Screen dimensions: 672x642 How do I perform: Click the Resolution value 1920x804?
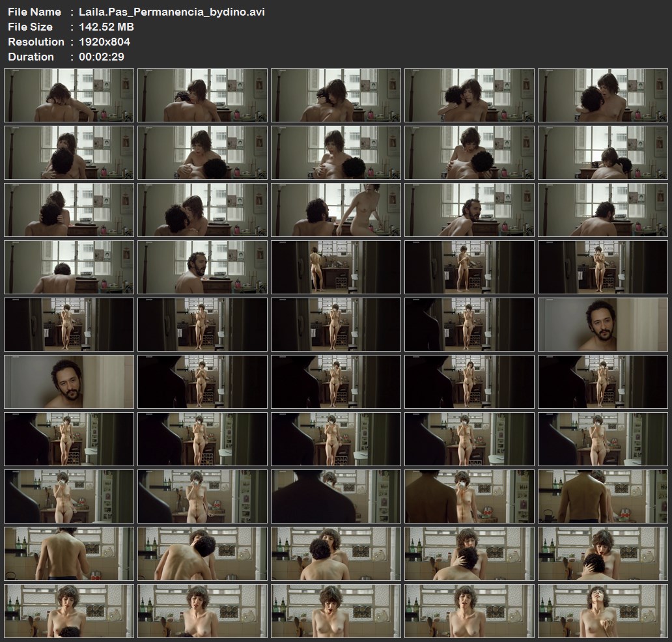click(104, 42)
